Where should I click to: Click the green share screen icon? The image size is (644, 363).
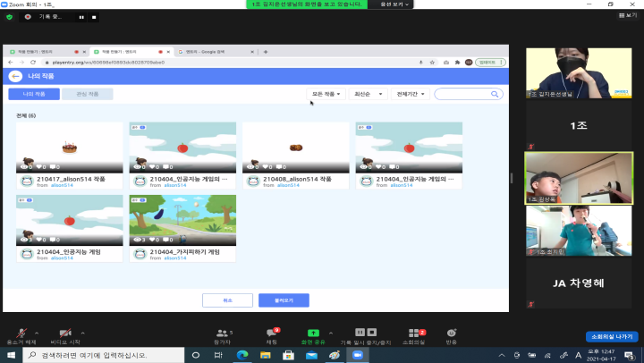(313, 333)
